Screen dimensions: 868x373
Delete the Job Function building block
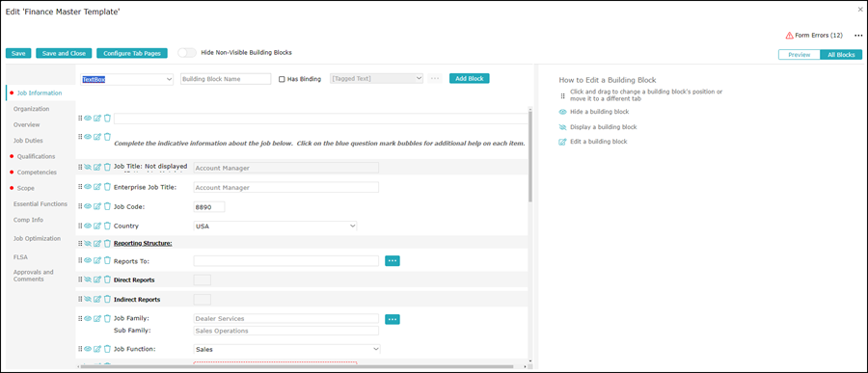[107, 349]
